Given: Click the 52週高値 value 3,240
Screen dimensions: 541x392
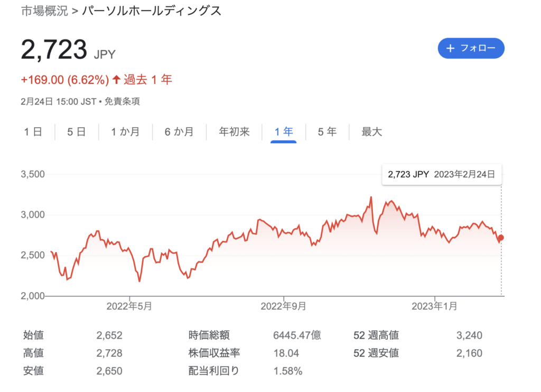Looking at the screenshot, I should click(469, 335).
